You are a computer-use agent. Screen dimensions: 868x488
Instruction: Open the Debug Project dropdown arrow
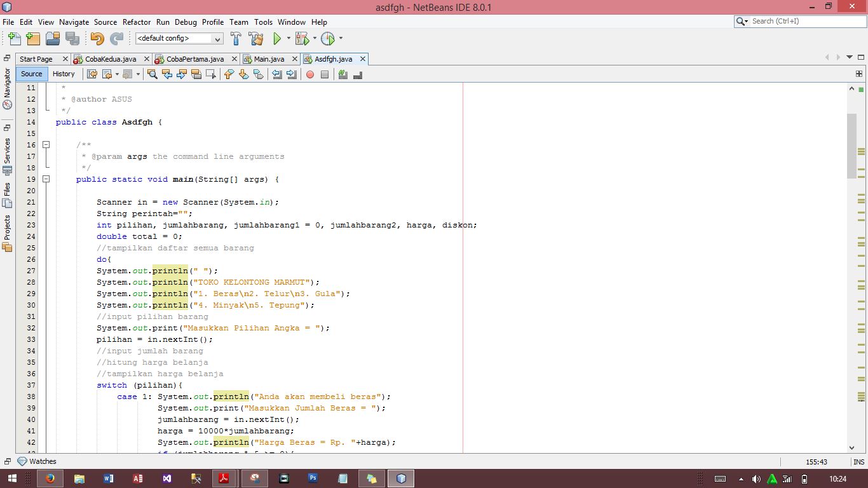click(314, 39)
